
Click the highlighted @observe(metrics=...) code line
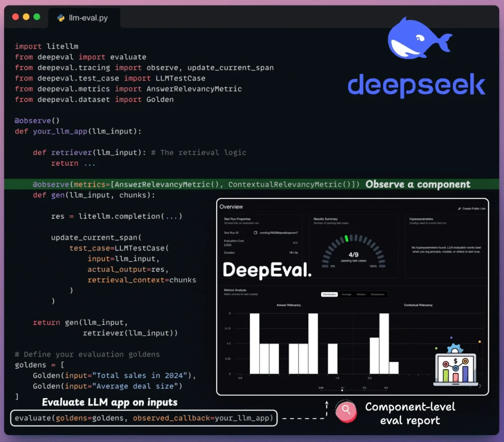point(196,184)
